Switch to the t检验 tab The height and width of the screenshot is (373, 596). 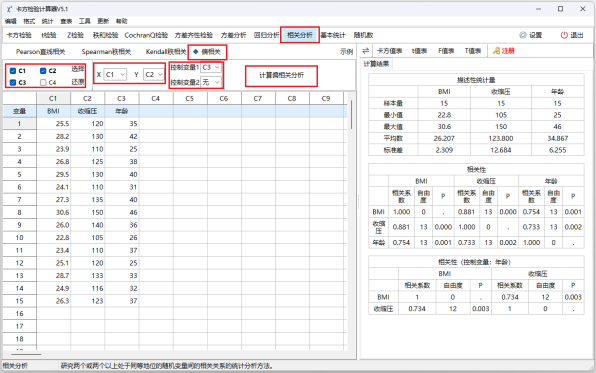coord(49,35)
